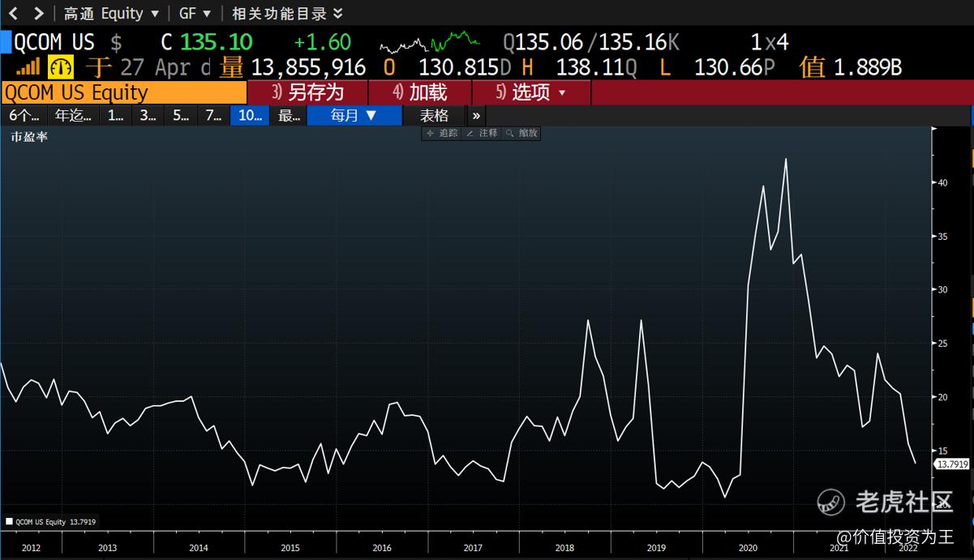Image resolution: width=974 pixels, height=560 pixels.
Task: Select the 3-year range tab
Action: tap(148, 115)
